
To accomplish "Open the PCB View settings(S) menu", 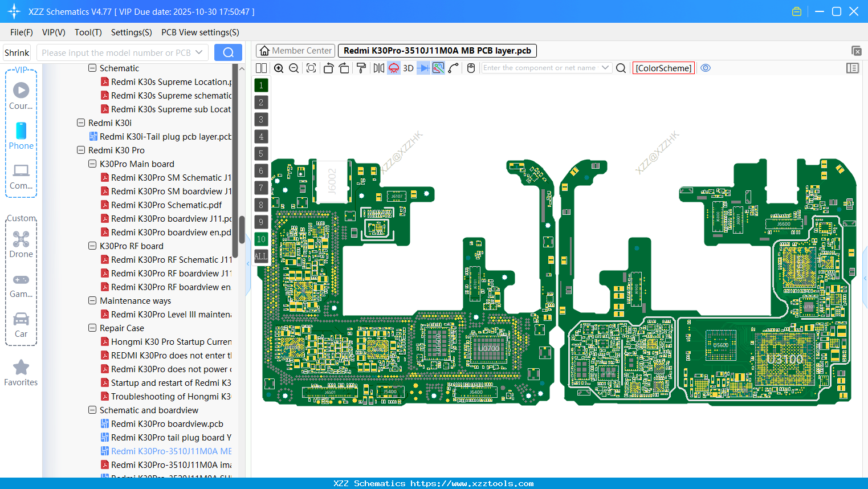I will (x=200, y=32).
